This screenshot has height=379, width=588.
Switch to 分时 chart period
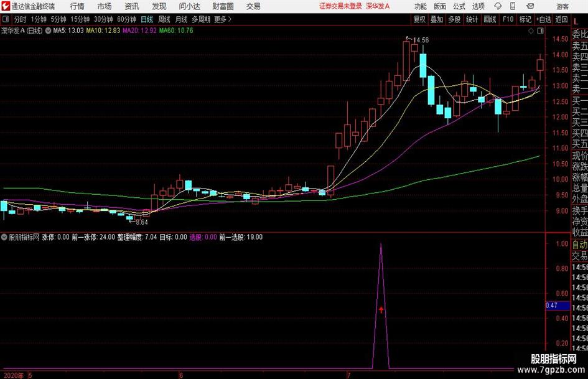click(x=20, y=19)
